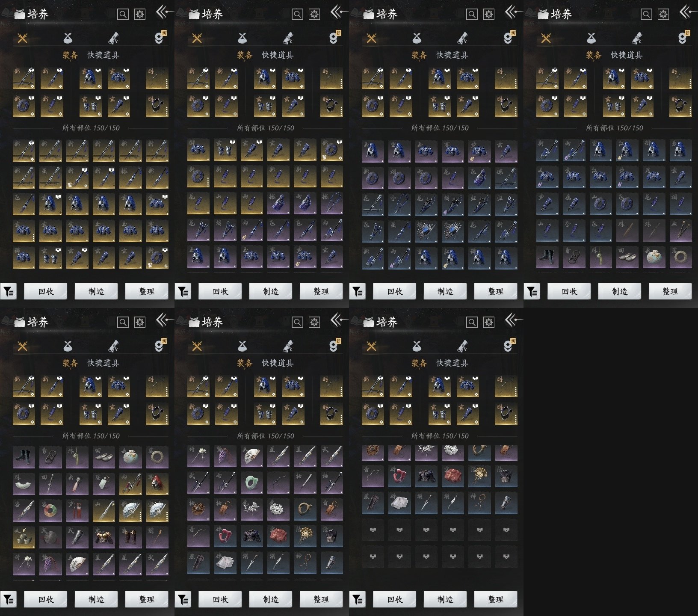
Task: Select crossed-swords equipment category in bottom-left panel
Action: pyautogui.click(x=22, y=346)
